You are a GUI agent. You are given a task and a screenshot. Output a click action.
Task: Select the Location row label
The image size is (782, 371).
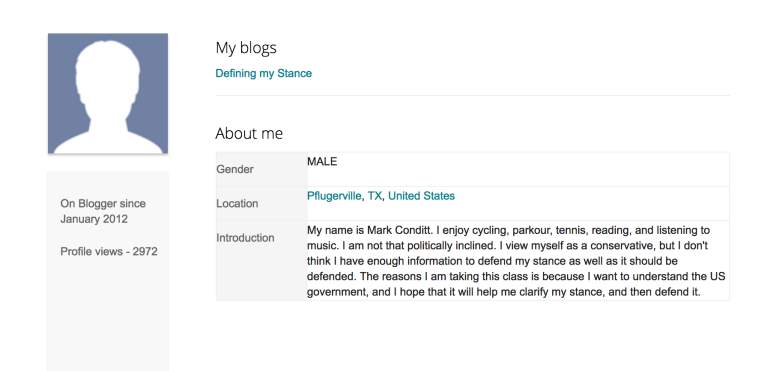(x=237, y=203)
